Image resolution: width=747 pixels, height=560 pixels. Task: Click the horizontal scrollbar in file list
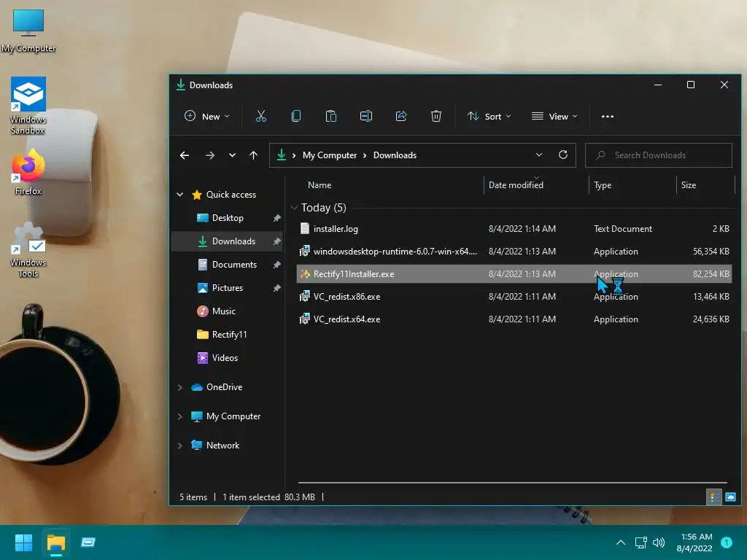pos(513,483)
